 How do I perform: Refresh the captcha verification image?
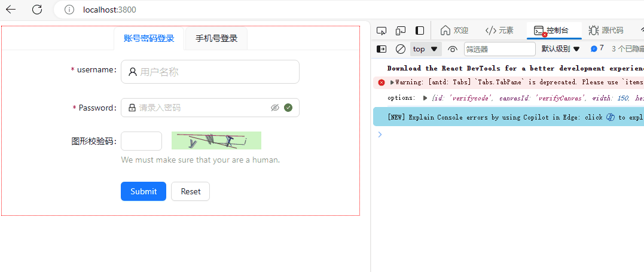click(x=216, y=140)
